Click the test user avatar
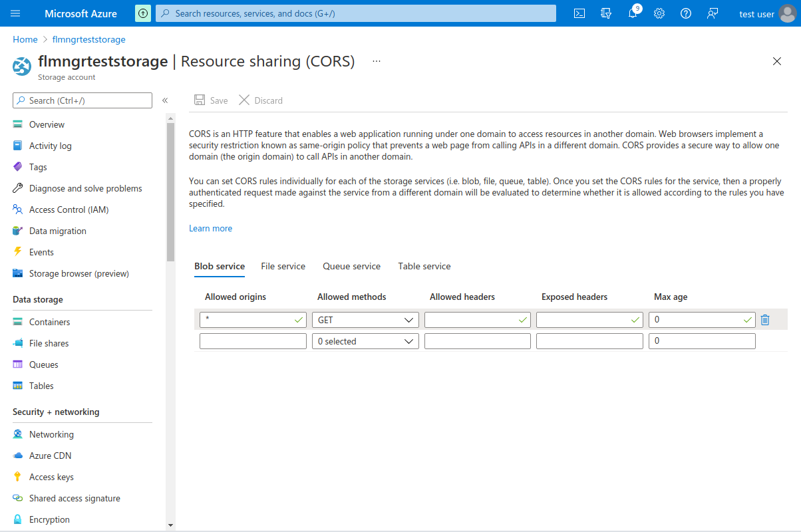The height and width of the screenshot is (532, 801). (x=787, y=13)
